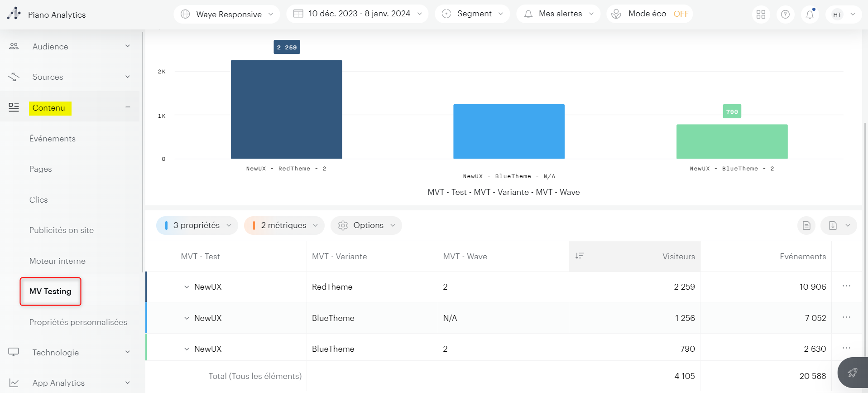Screen dimensions: 868x393
Task: Open the notifications bell icon
Action: (810, 15)
